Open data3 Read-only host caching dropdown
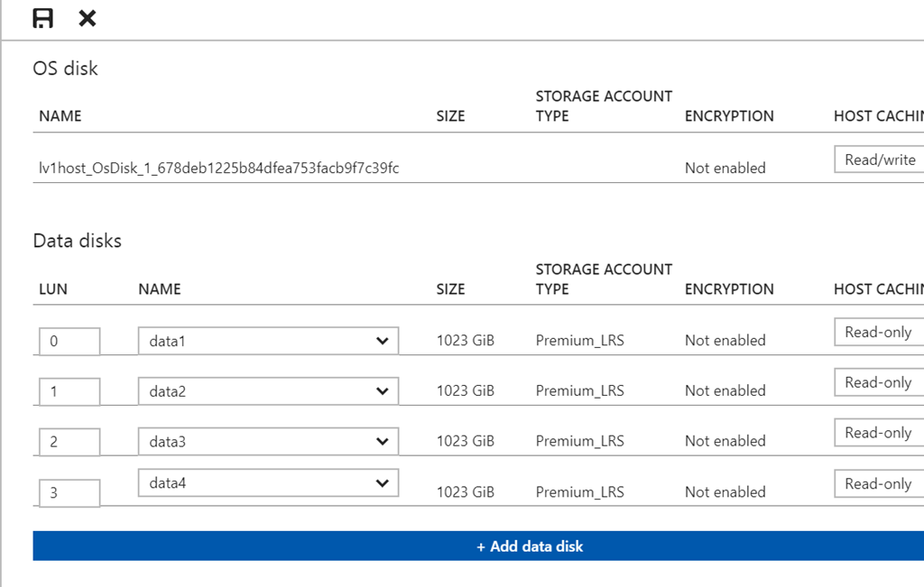 (880, 433)
